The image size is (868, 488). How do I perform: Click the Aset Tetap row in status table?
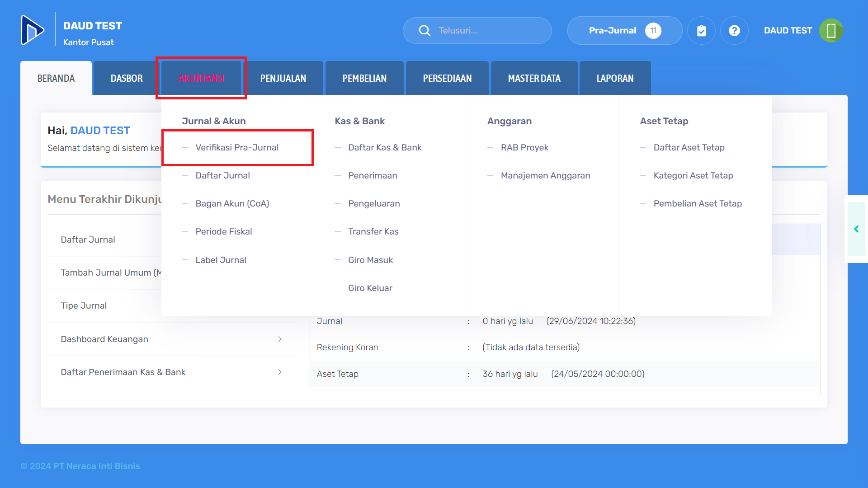[x=565, y=374]
